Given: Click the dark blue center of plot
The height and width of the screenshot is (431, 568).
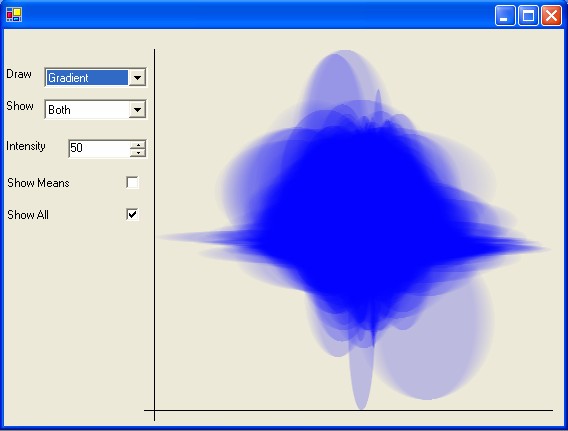Looking at the screenshot, I should 355,217.
